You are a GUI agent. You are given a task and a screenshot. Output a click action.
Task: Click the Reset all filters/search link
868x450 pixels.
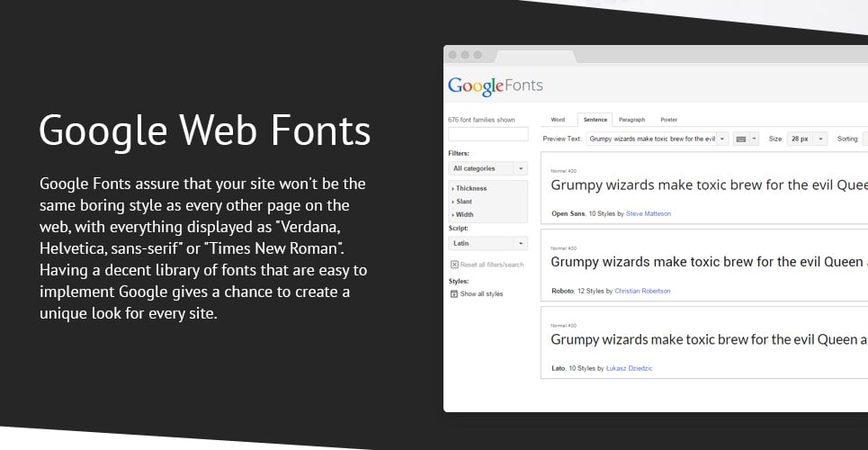492,265
